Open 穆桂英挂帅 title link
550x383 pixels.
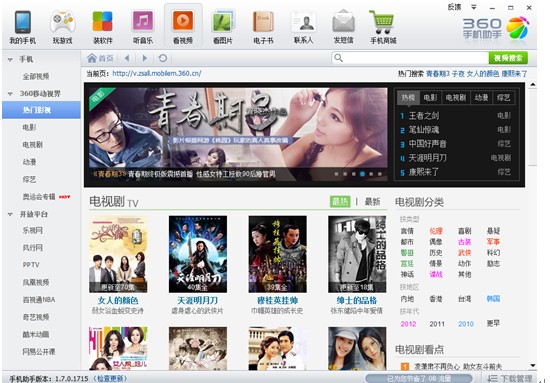coord(277,301)
